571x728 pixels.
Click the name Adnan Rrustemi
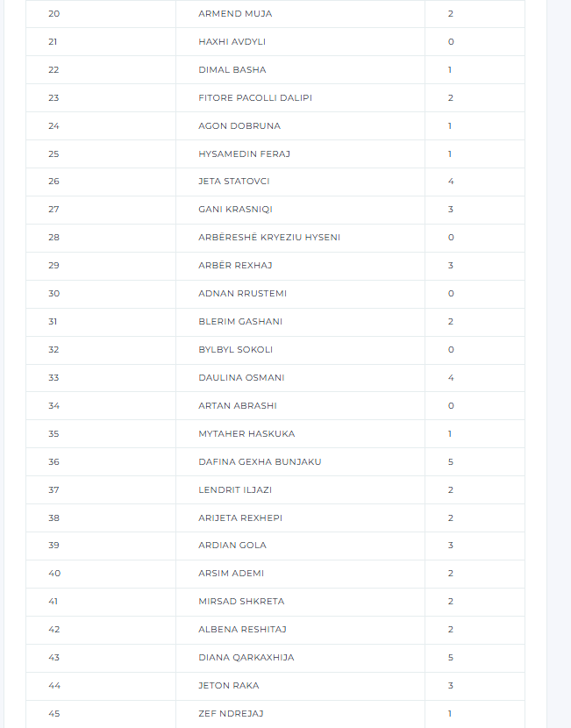click(243, 294)
